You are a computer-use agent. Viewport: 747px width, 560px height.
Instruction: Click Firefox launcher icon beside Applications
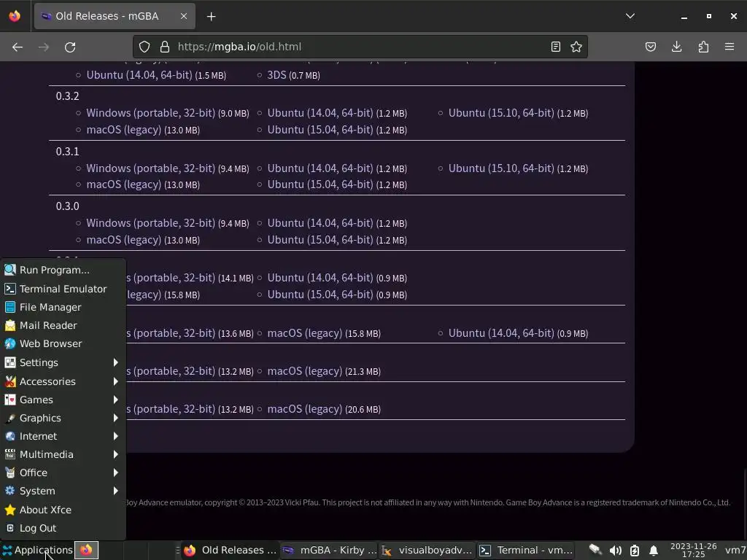(x=86, y=550)
